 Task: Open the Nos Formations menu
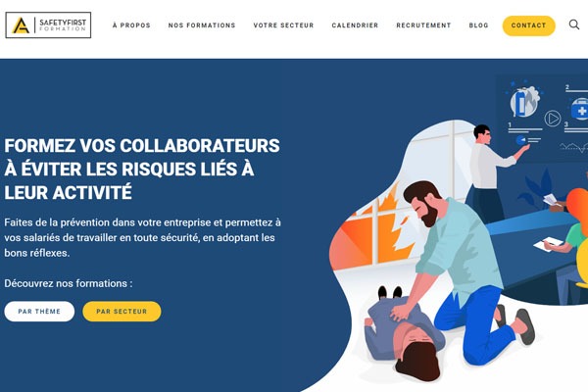point(202,25)
